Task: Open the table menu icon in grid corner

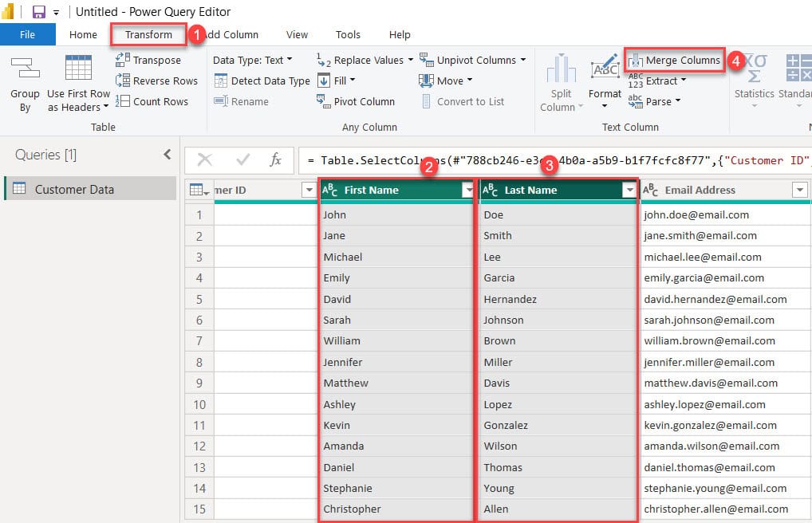Action: (x=199, y=190)
